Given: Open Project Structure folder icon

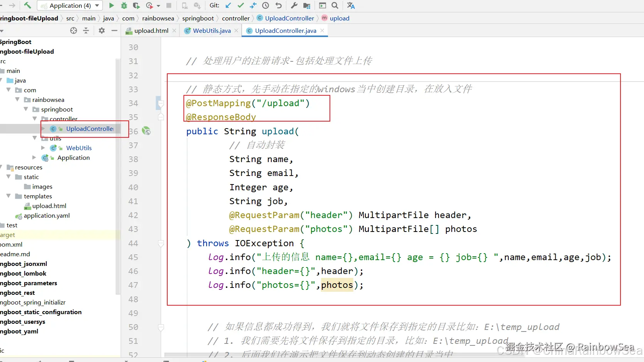Looking at the screenshot, I should pos(307,5).
